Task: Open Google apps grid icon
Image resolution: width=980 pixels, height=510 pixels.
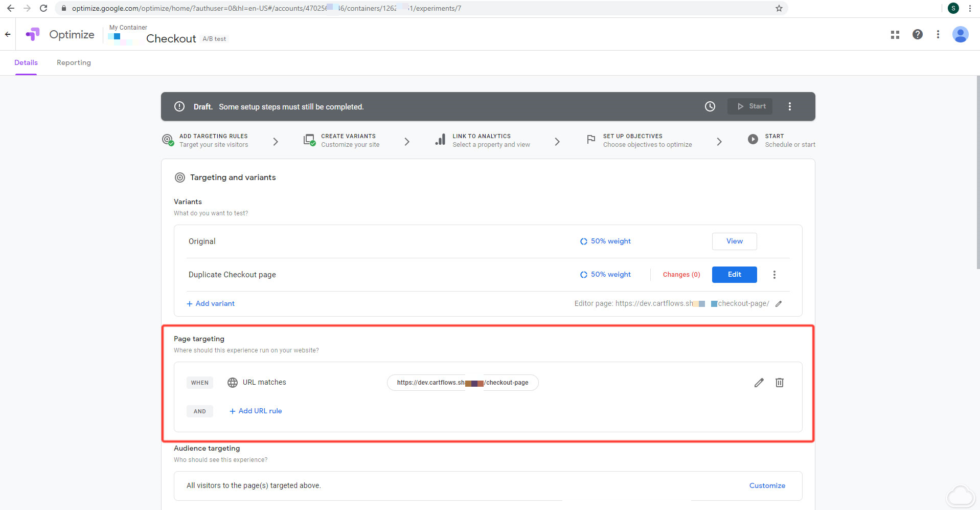Action: click(895, 35)
